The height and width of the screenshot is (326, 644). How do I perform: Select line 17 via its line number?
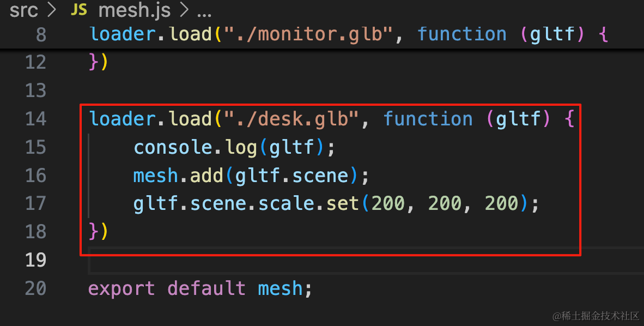[x=36, y=203]
